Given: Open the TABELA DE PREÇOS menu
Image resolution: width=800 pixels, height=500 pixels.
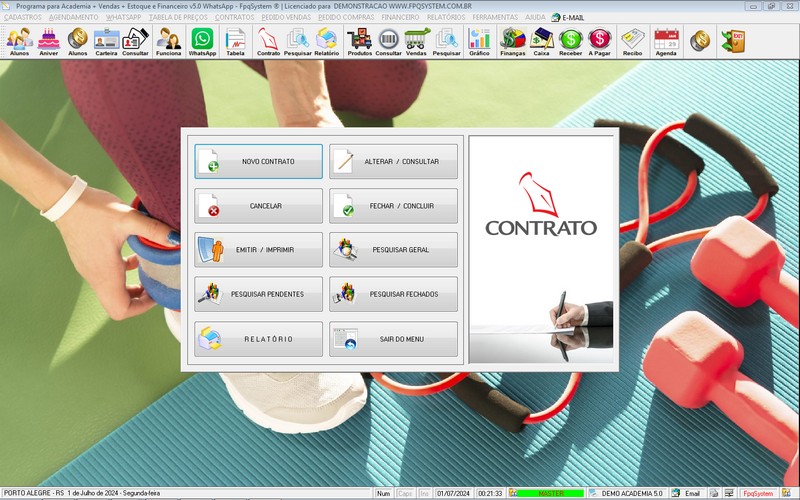Looking at the screenshot, I should tap(178, 17).
